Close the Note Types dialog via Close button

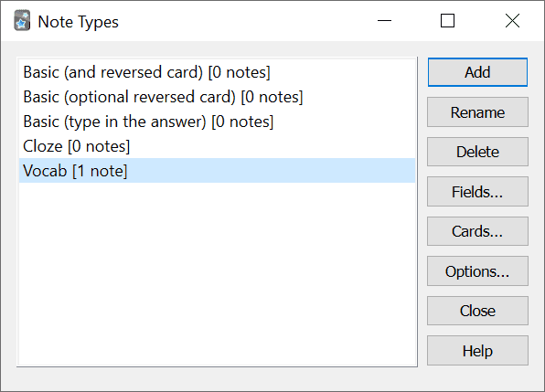click(x=477, y=311)
